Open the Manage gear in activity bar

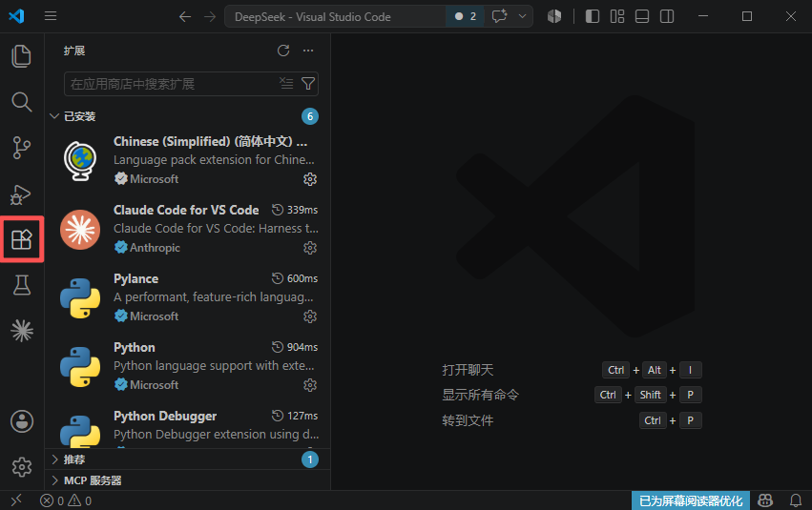pyautogui.click(x=22, y=467)
